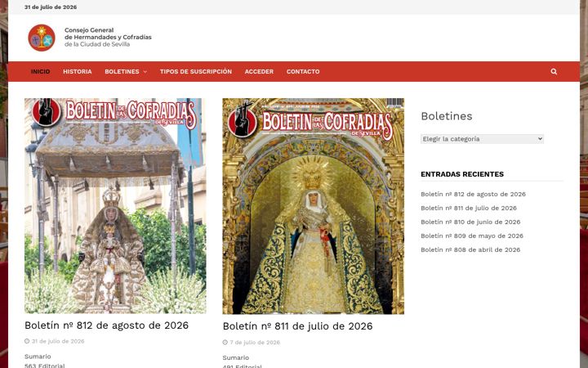Click post date 7 de julio de 2026
588x368 pixels.
255,342
